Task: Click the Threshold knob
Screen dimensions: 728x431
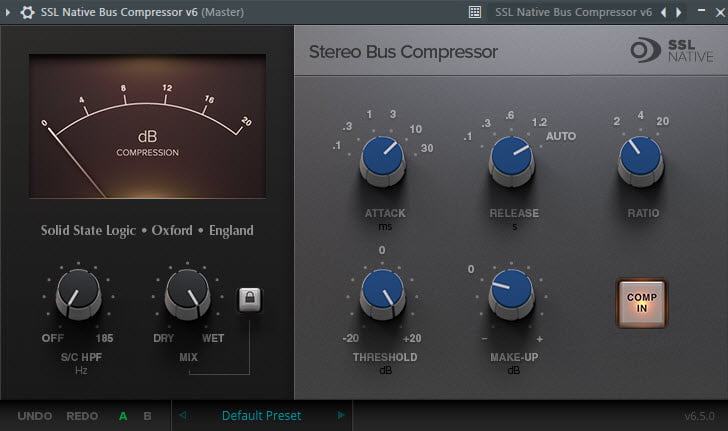Action: coord(383,294)
